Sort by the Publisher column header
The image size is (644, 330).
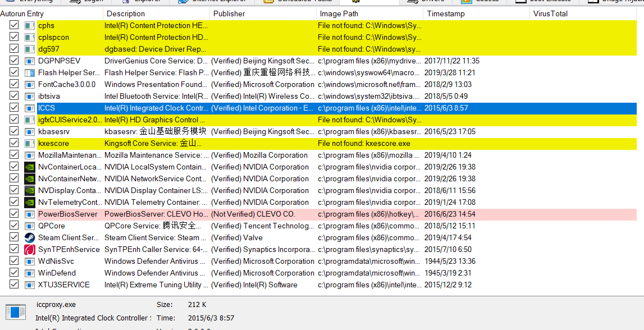263,13
